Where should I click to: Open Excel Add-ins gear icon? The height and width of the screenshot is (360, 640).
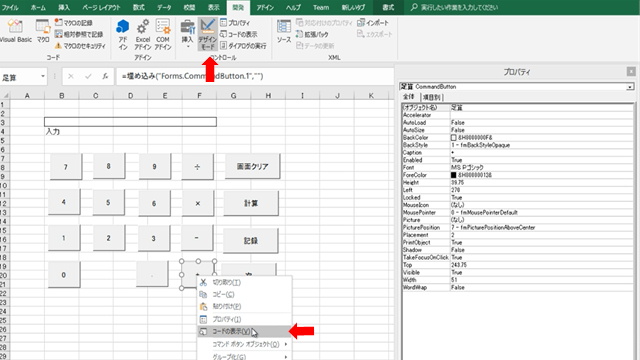142,27
